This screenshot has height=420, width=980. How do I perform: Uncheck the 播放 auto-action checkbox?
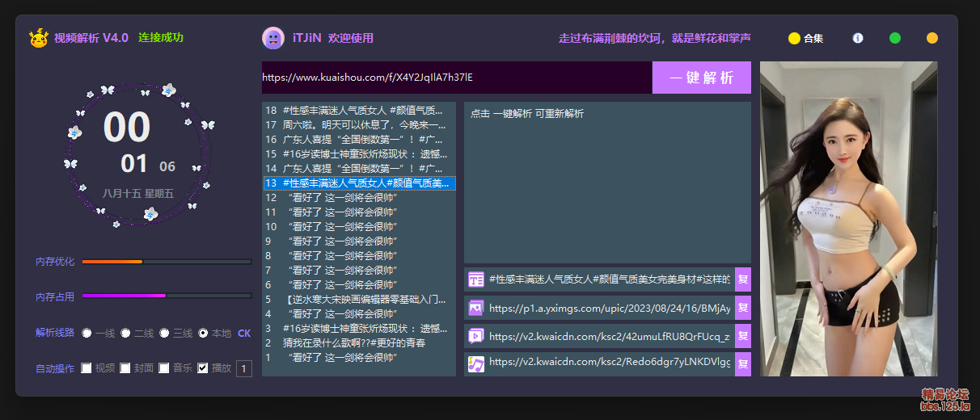point(203,368)
